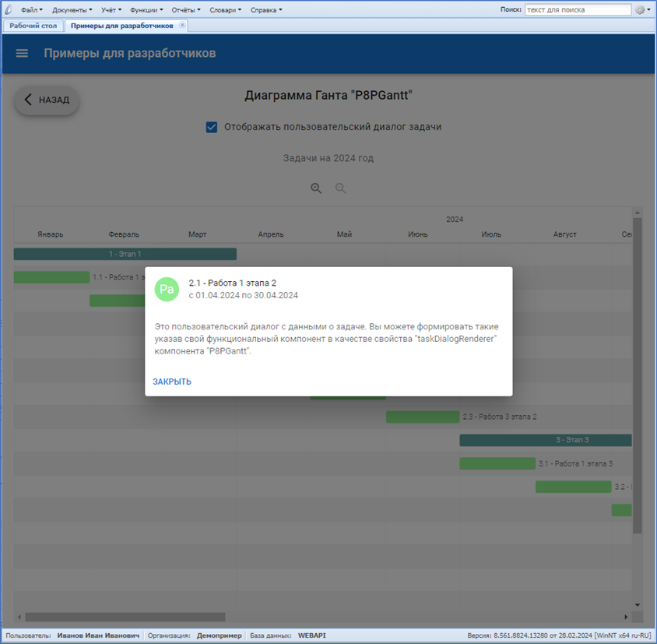Click the application logo icon in menu bar
The width and height of the screenshot is (657, 644).
tap(9, 10)
